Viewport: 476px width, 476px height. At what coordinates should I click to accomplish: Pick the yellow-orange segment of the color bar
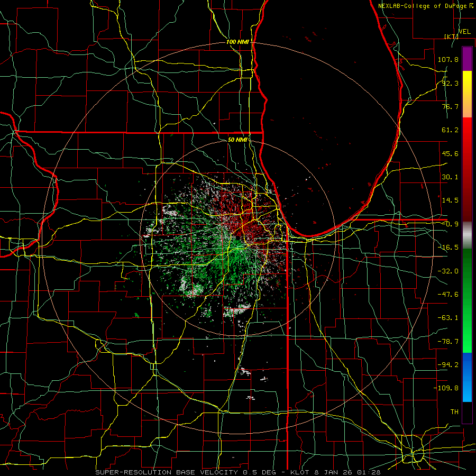[x=467, y=94]
